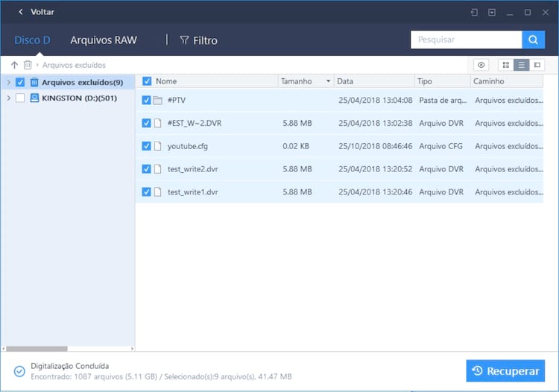This screenshot has height=392, width=559.
Task: Select the test_write2.dvr file name
Action: (x=192, y=169)
